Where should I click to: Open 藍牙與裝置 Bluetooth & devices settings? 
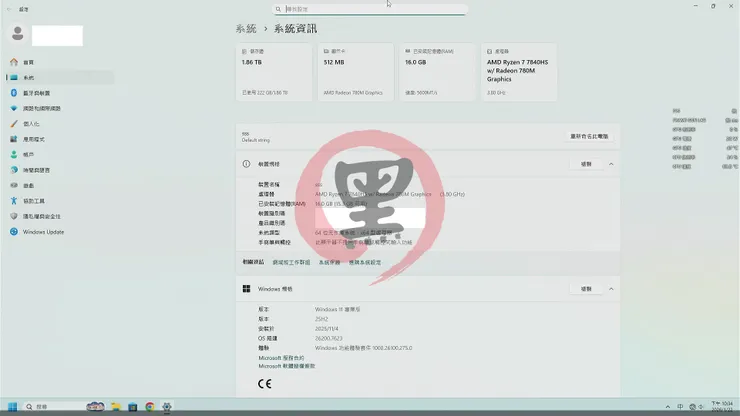pos(36,93)
